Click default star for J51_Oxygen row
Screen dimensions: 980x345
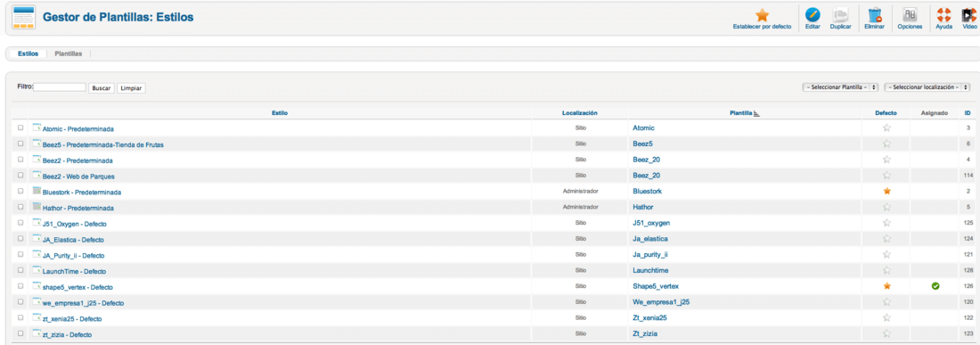(x=886, y=223)
